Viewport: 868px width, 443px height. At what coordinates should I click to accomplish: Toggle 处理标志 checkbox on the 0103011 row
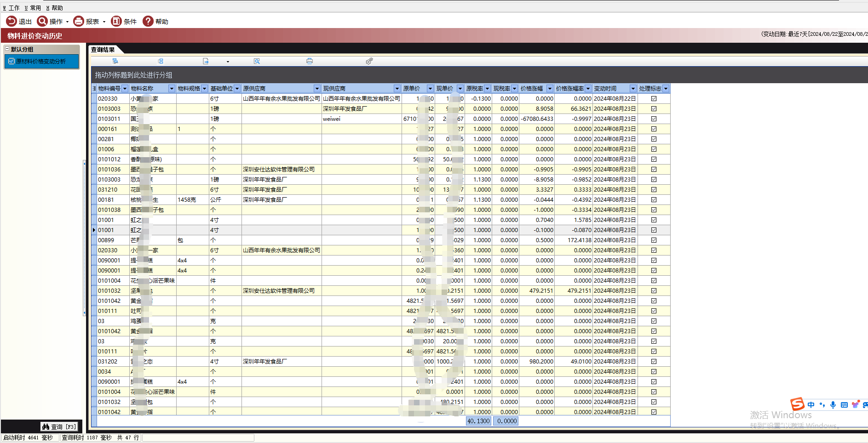point(654,119)
